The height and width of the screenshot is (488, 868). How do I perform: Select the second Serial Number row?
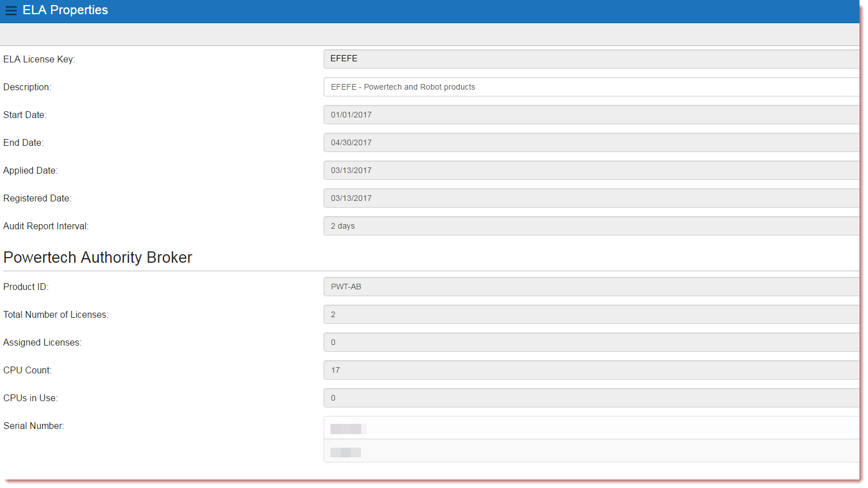coord(592,451)
